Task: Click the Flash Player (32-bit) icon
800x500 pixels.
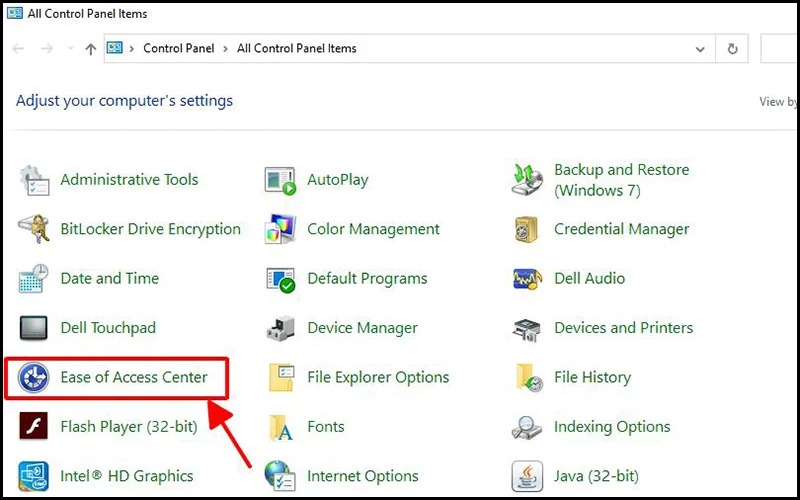Action: 34,427
